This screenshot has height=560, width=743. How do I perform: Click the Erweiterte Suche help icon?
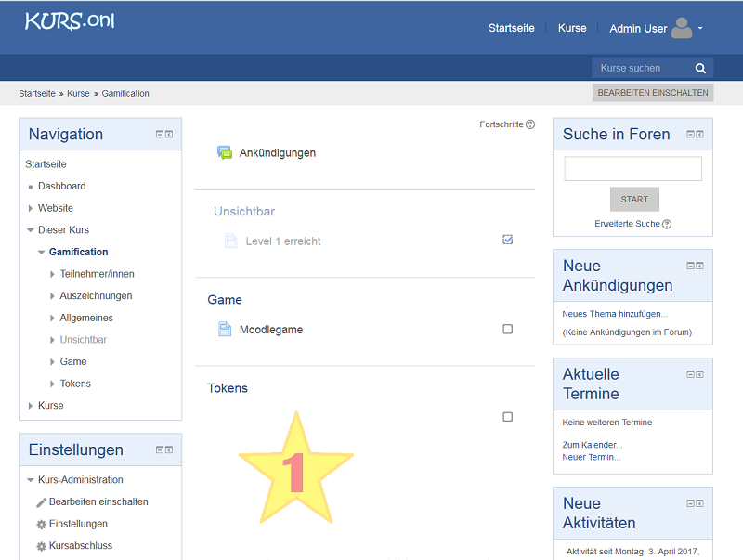pyautogui.click(x=667, y=224)
